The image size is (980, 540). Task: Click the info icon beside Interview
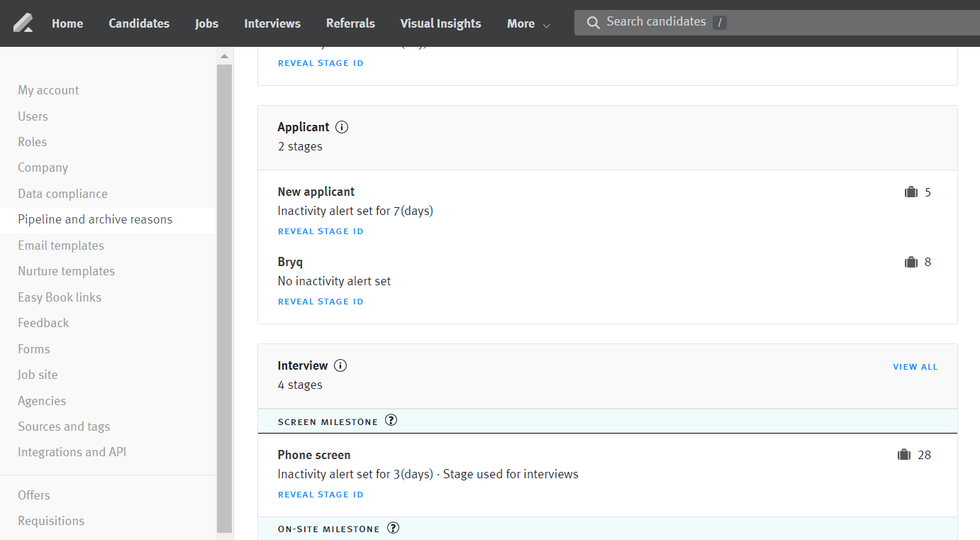pos(340,366)
